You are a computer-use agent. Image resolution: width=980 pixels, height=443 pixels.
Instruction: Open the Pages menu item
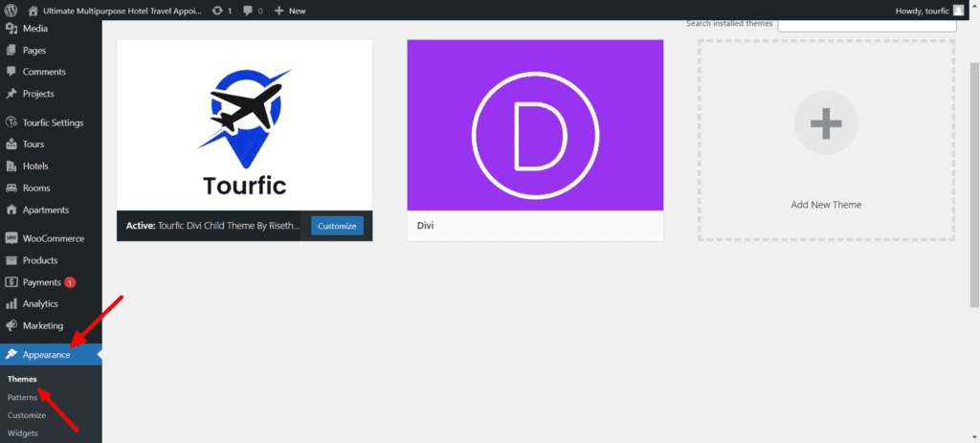tap(34, 50)
